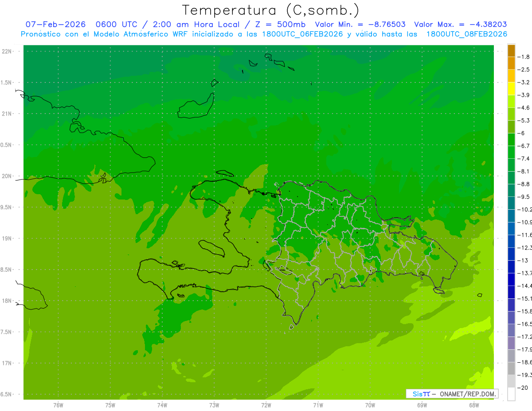The width and height of the screenshot is (532, 411).
Task: Click the white swatch at color scale bottom
Action: (x=511, y=394)
